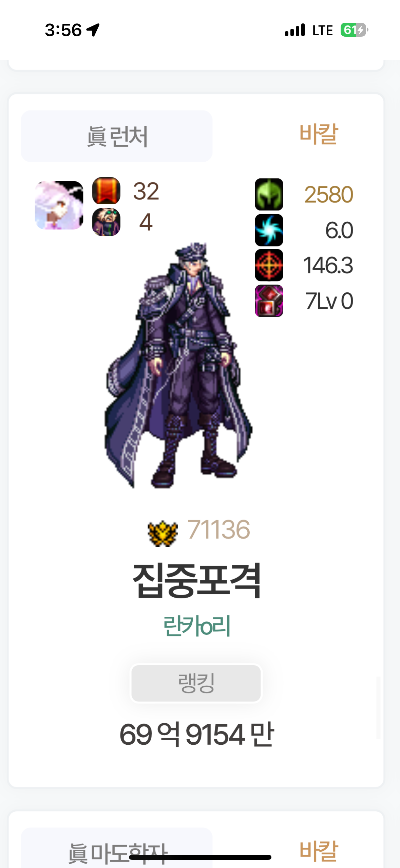Tap the gold crest rank emblem

click(x=163, y=533)
